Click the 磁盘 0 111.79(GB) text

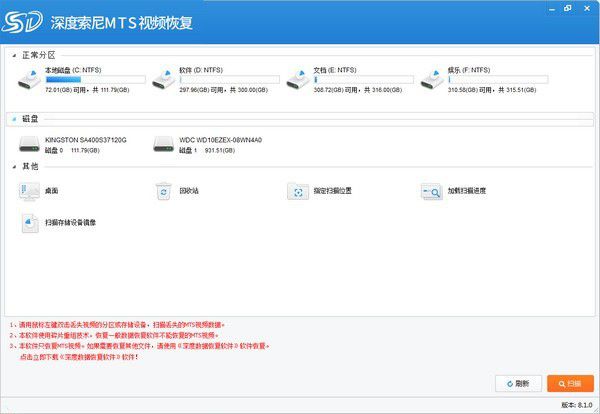tap(72, 150)
